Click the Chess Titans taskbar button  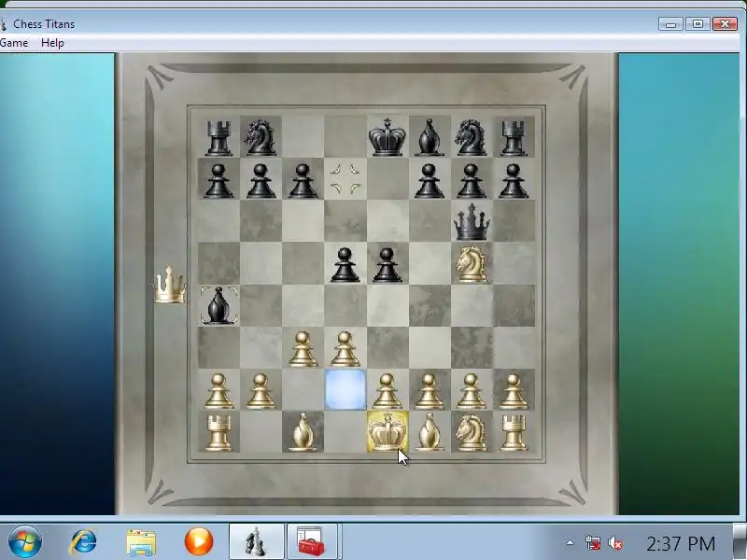(x=256, y=541)
